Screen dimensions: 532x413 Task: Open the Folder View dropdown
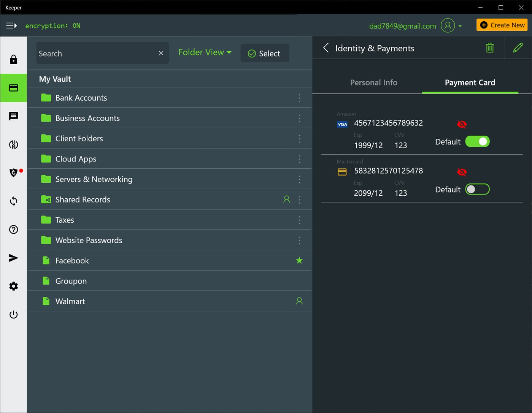point(205,52)
